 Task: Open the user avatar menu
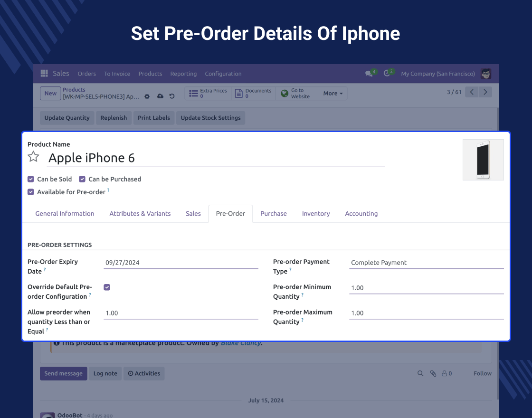[x=486, y=74]
